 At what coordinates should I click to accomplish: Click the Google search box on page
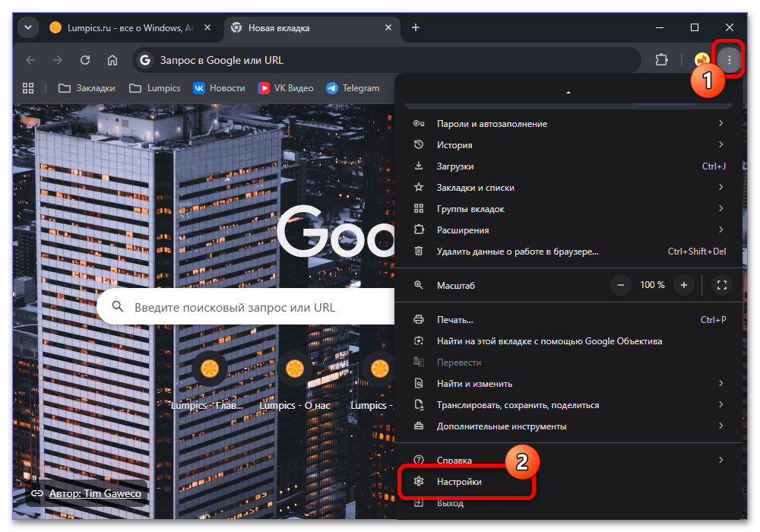246,307
